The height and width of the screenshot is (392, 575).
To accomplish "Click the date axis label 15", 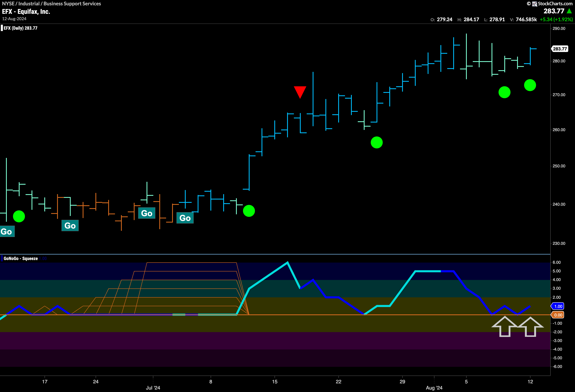I will [x=275, y=382].
